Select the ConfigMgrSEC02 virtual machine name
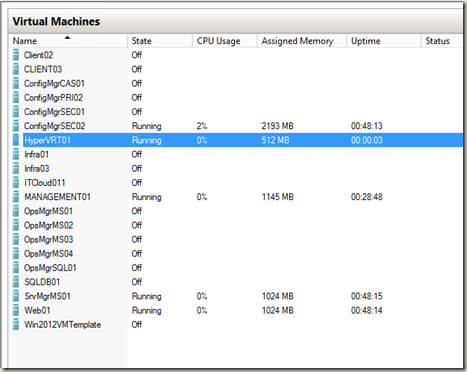This screenshot has height=372, width=467. click(x=54, y=126)
